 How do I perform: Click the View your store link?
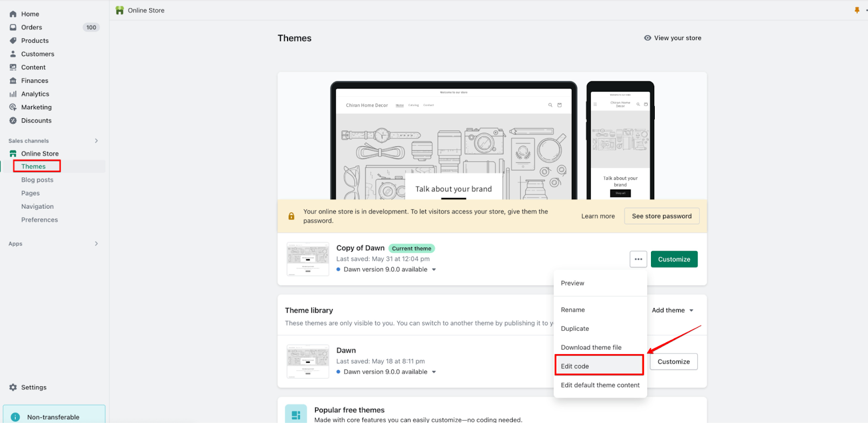click(673, 38)
